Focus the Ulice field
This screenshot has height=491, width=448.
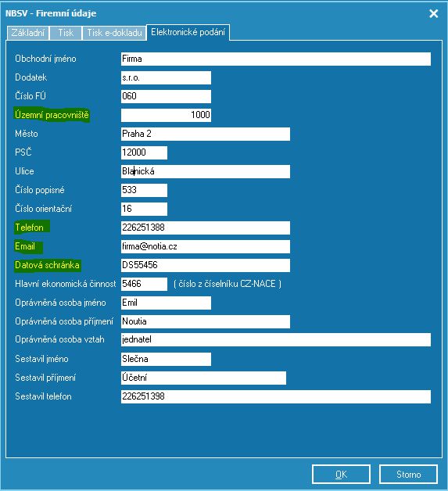click(206, 171)
